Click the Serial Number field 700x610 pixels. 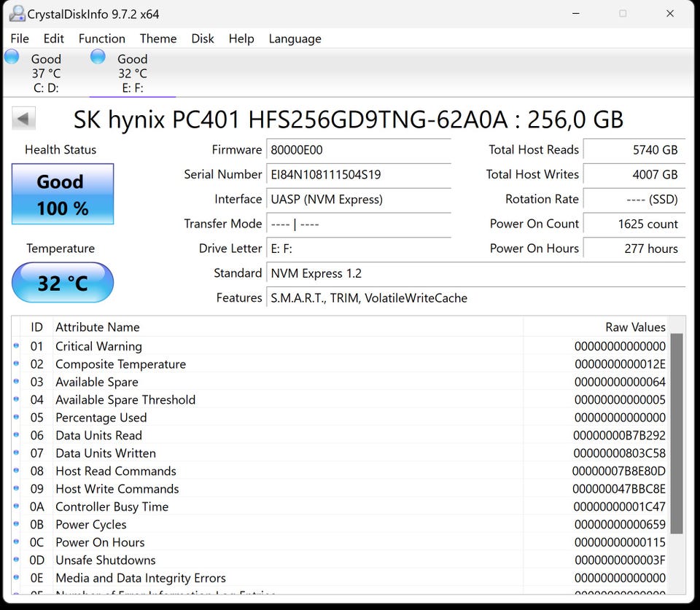coord(357,175)
